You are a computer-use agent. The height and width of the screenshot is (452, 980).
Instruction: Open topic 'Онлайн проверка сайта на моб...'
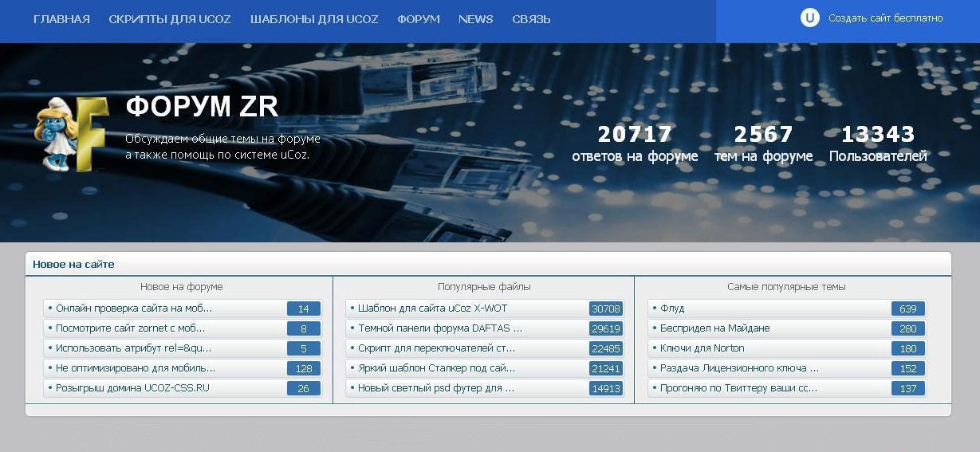click(x=134, y=309)
